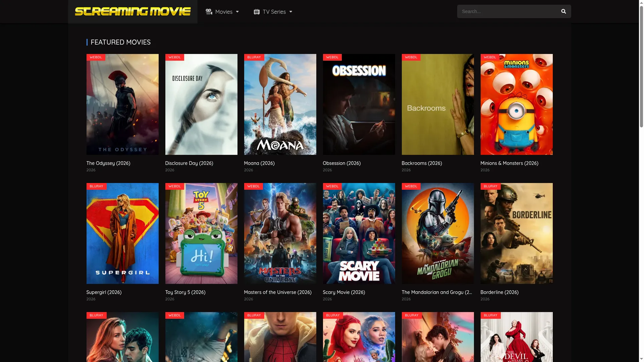Click Scary Movie (2026) title link
Viewport: 644px width, 362px height.
click(344, 292)
